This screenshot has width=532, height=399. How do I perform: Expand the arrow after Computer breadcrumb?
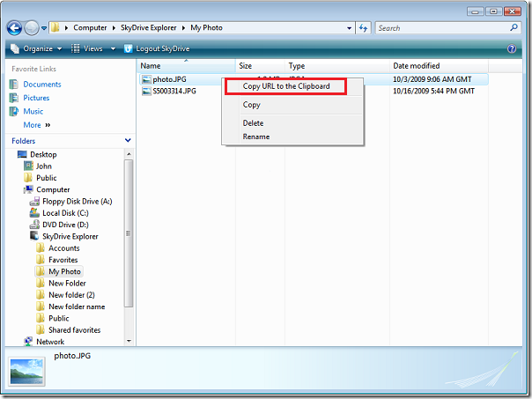pyautogui.click(x=114, y=28)
